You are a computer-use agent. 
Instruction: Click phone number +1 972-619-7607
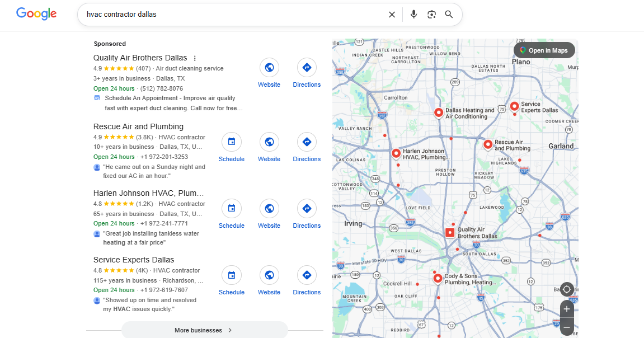coord(164,290)
